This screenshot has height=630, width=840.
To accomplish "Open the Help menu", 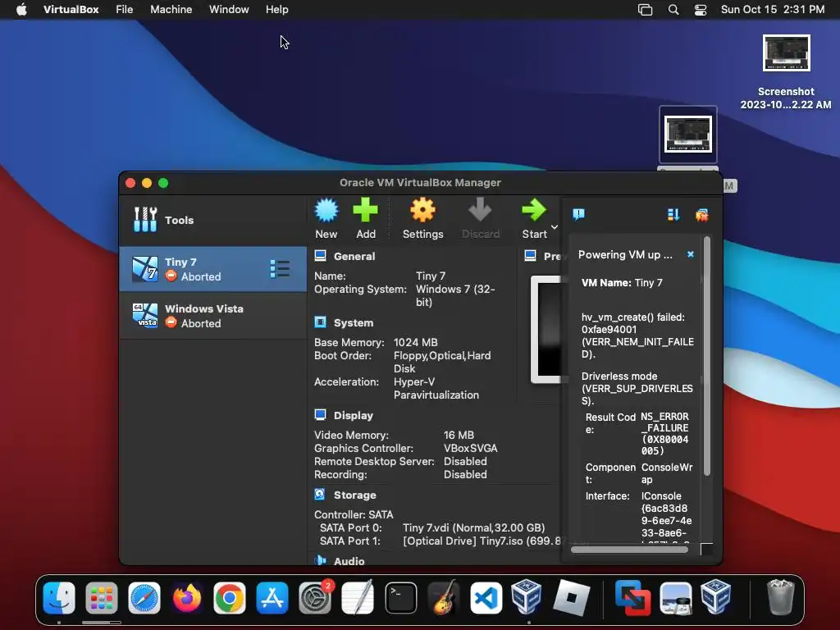I will [x=277, y=10].
